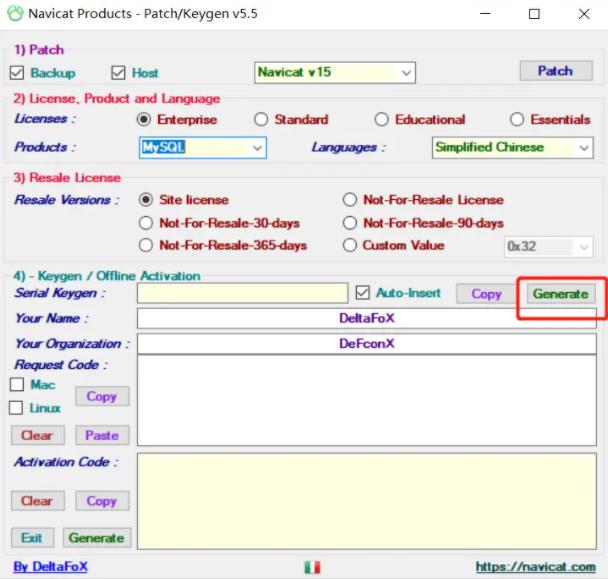The image size is (608, 579).
Task: Click the Italian flag icon
Action: pos(312,567)
